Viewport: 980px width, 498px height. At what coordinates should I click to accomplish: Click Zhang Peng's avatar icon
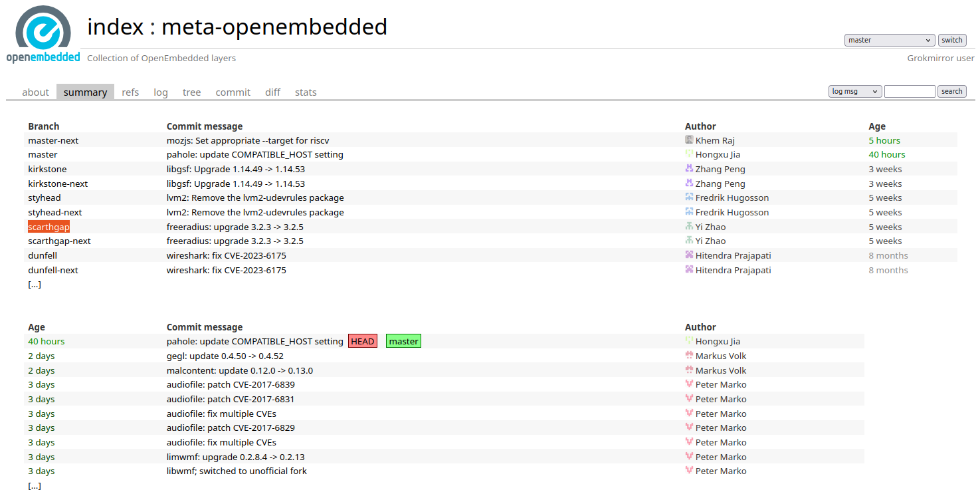[689, 169]
